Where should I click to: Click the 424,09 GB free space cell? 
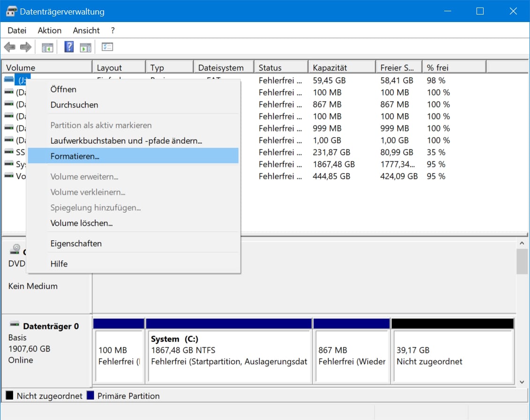pyautogui.click(x=399, y=176)
